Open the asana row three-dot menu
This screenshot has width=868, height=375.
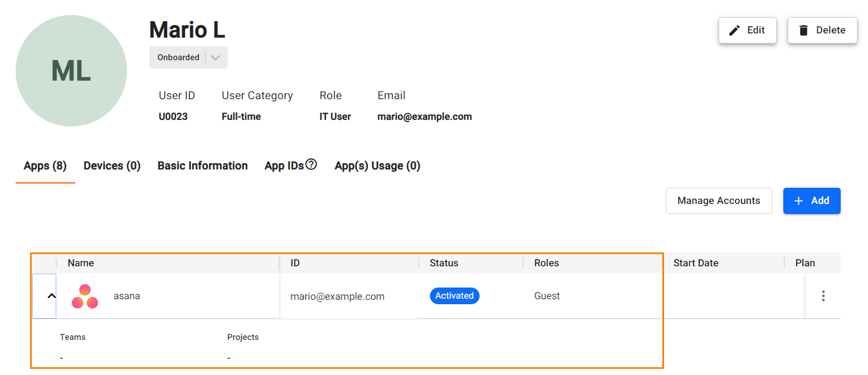click(823, 296)
